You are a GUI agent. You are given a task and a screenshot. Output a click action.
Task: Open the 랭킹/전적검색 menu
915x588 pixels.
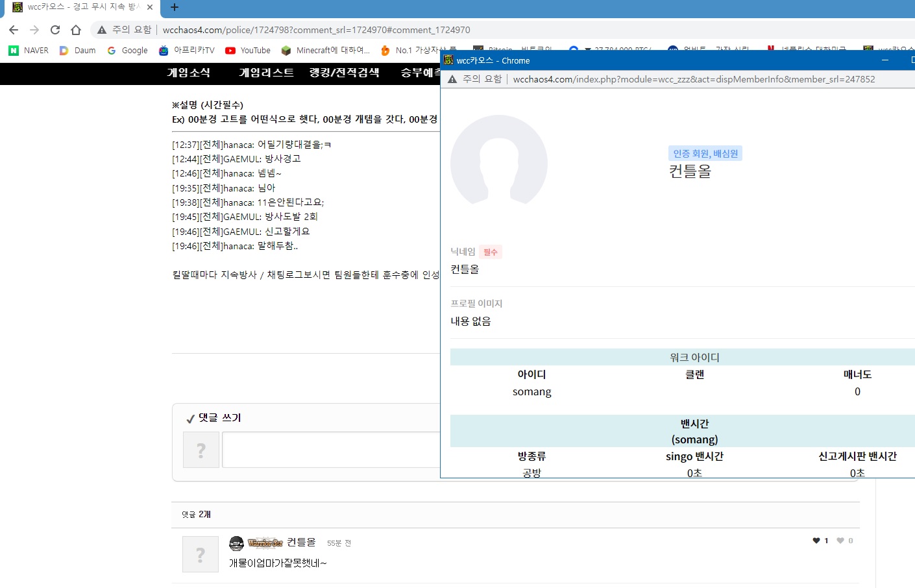[x=345, y=73]
